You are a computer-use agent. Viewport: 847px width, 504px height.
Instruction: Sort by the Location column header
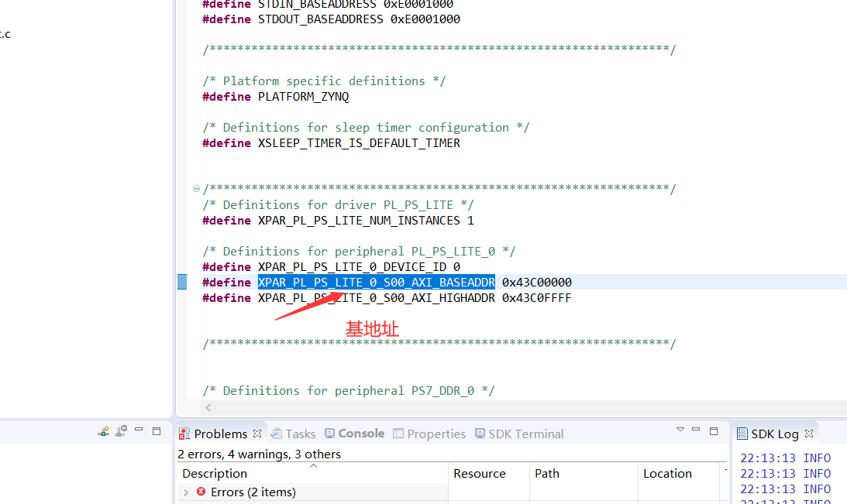click(680, 473)
